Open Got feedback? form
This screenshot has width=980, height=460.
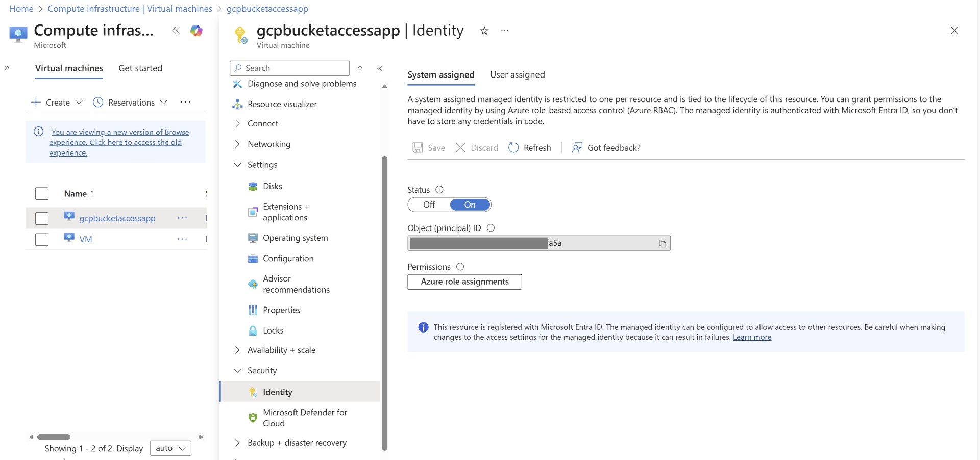(x=606, y=148)
